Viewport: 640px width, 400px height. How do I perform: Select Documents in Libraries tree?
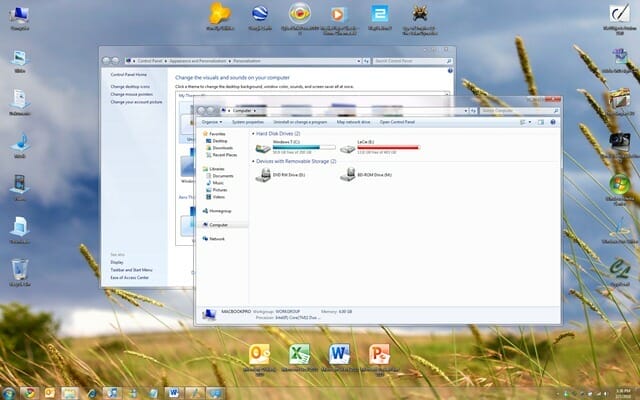tap(222, 176)
